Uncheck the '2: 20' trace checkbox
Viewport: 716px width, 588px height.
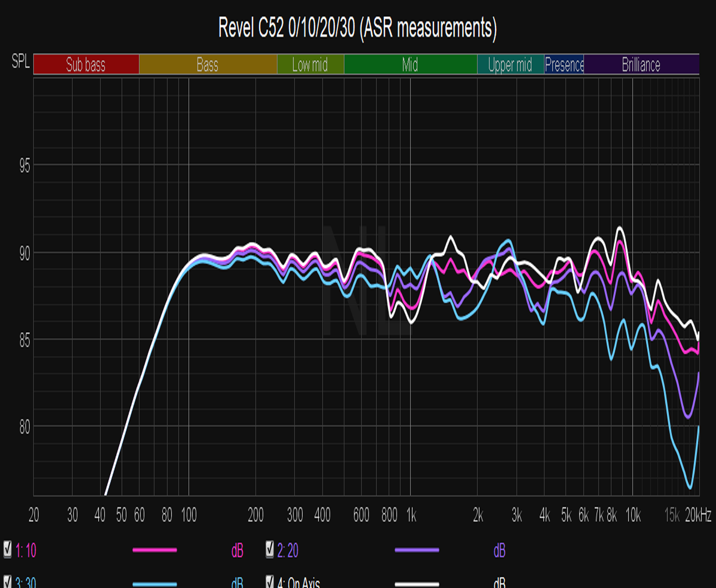pos(269,550)
